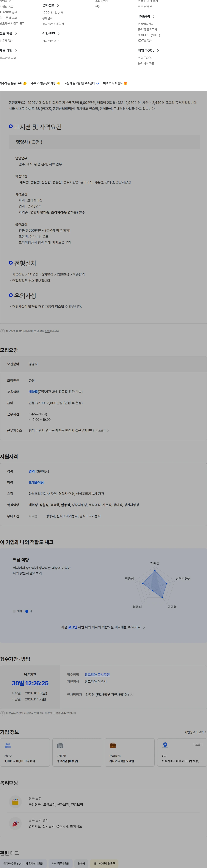The width and height of the screenshot is (207, 868).
Task: Click the building icon on 기업구분 card
Action: click(x=60, y=746)
